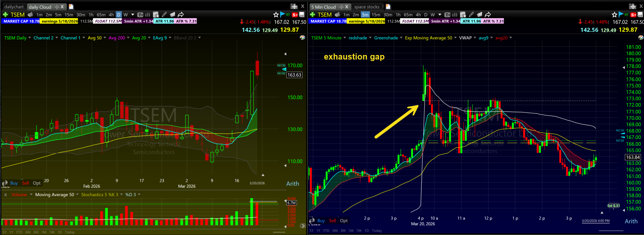Click the red S icon in left chart
Viewport: 644px width, 235px height.
[295, 15]
